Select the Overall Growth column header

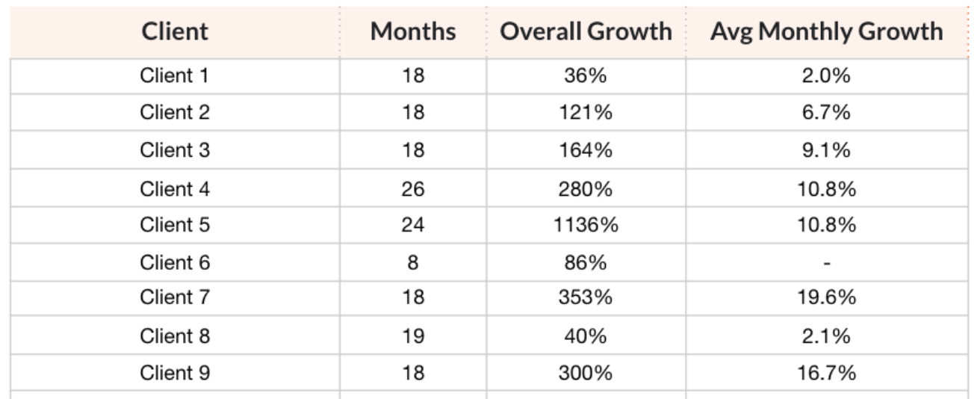click(586, 31)
